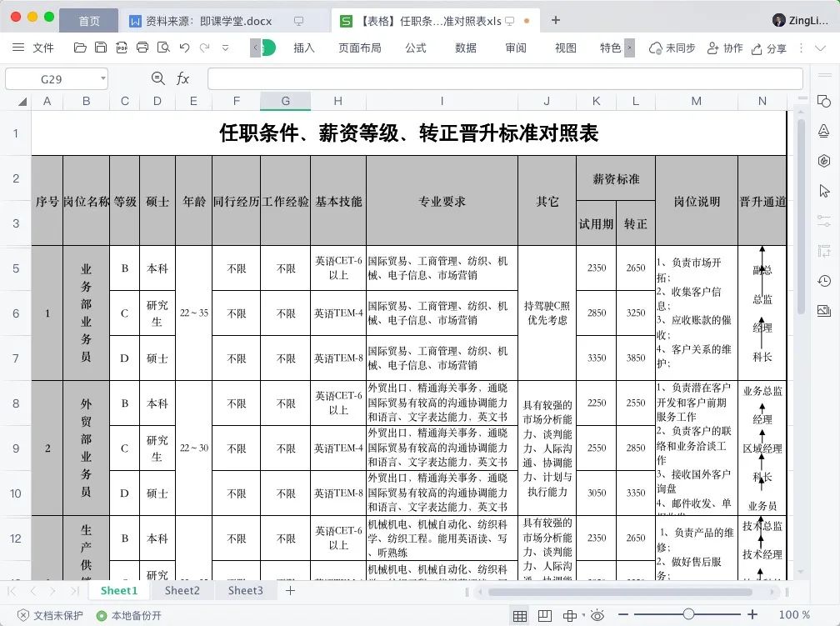Click the zoom search icon beside fx

click(157, 79)
